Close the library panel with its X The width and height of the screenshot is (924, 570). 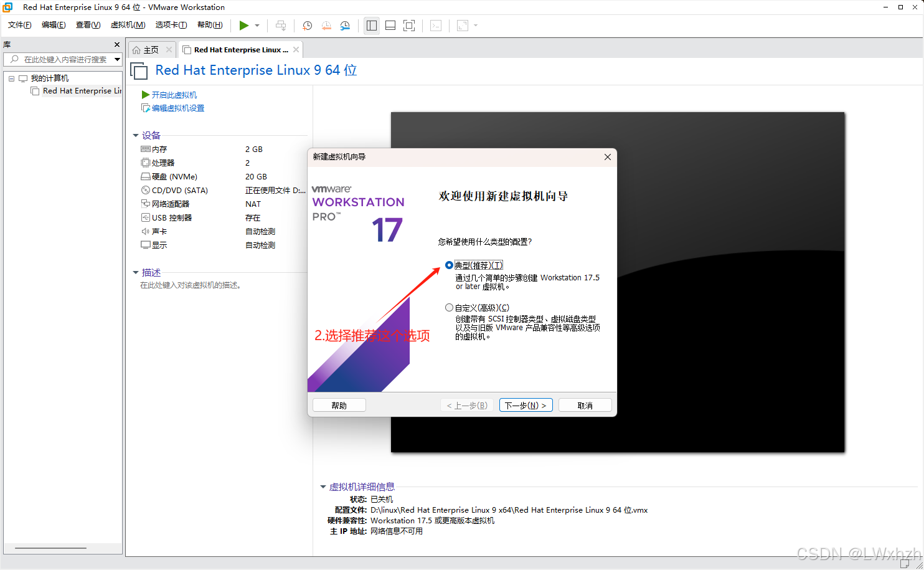point(116,45)
